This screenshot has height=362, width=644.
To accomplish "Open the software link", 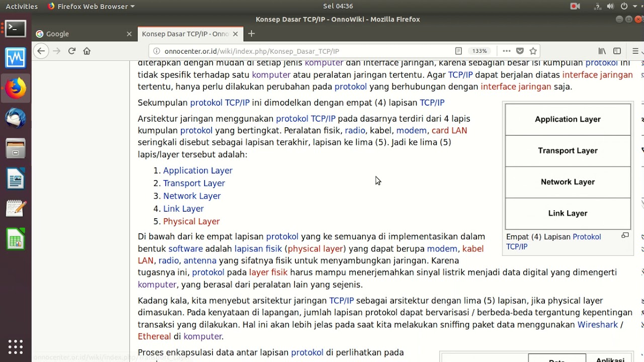I will point(186,249).
